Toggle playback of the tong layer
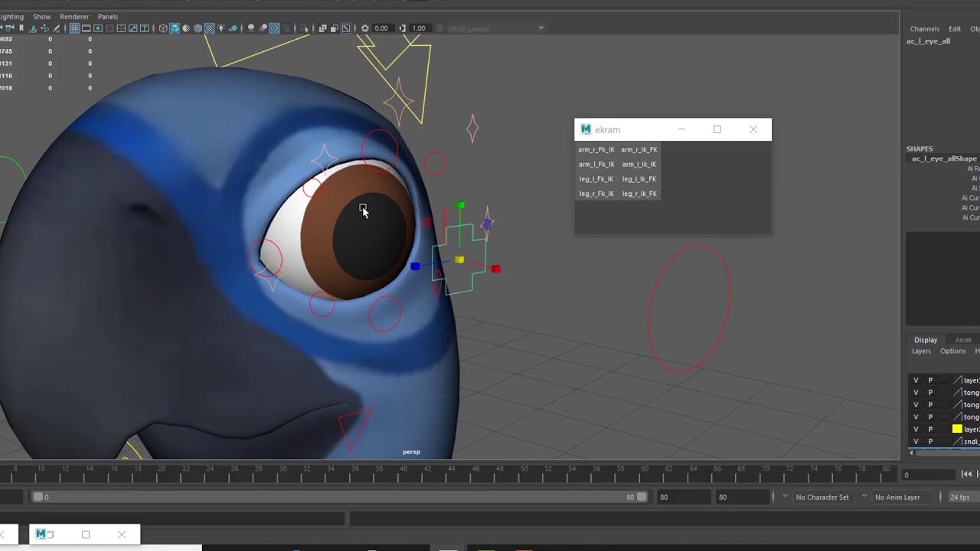Viewport: 980px width, 551px height. (930, 393)
